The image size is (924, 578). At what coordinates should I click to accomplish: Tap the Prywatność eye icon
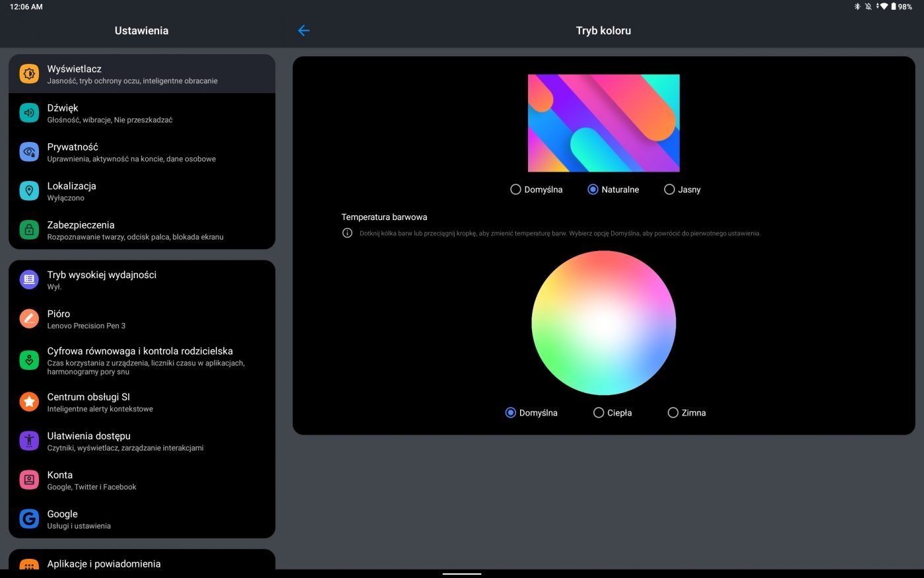point(29,152)
